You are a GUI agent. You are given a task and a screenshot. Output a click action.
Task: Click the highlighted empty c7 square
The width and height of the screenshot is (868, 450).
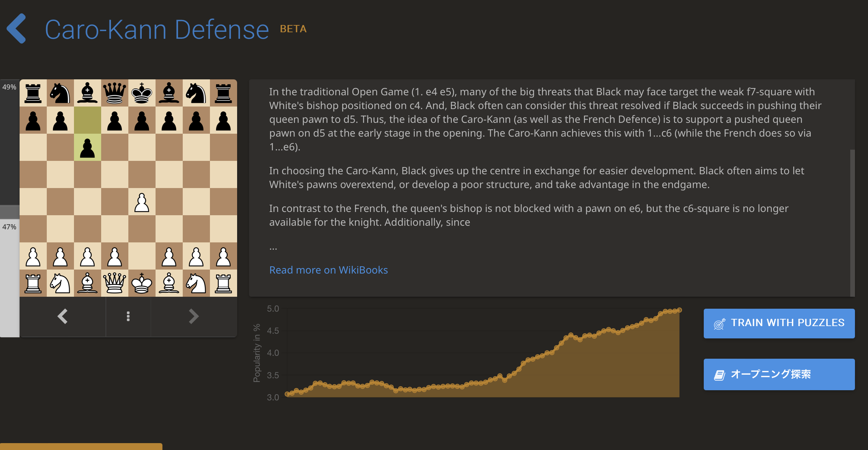click(87, 120)
